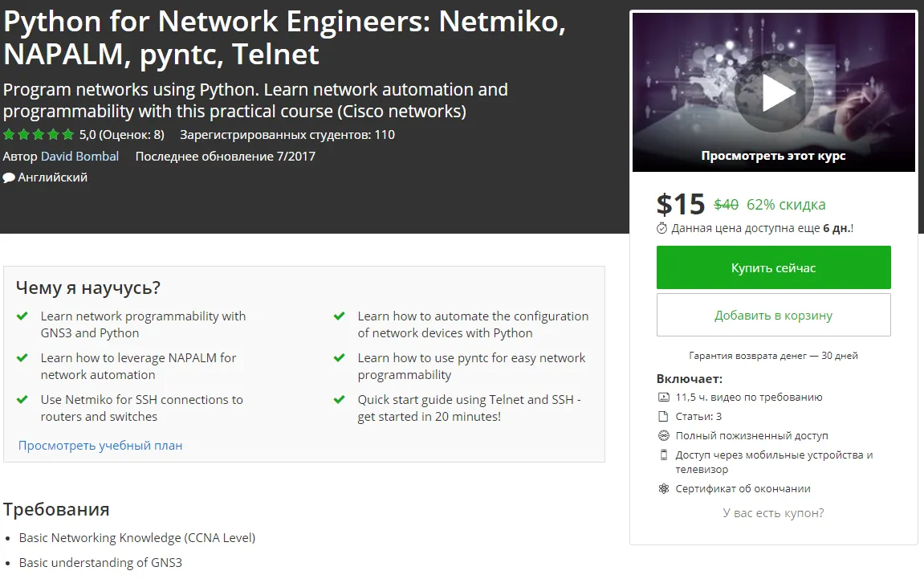This screenshot has width=924, height=579.
Task: Click the completion certificate icon
Action: tap(663, 489)
